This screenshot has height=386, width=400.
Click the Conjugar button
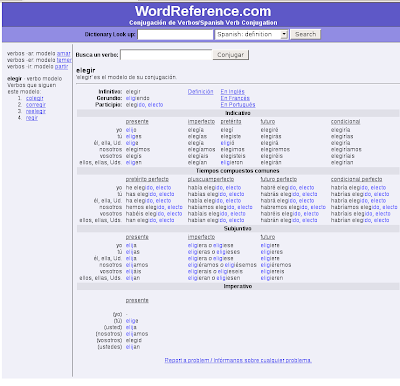[x=231, y=55]
